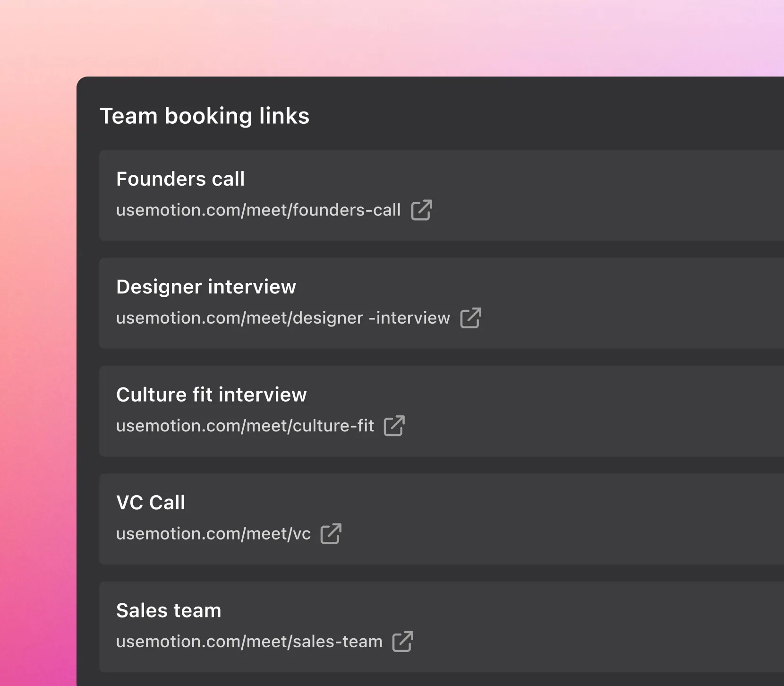784x686 pixels.
Task: Click empty space right of the Founders call URL icon
Action: (590, 210)
